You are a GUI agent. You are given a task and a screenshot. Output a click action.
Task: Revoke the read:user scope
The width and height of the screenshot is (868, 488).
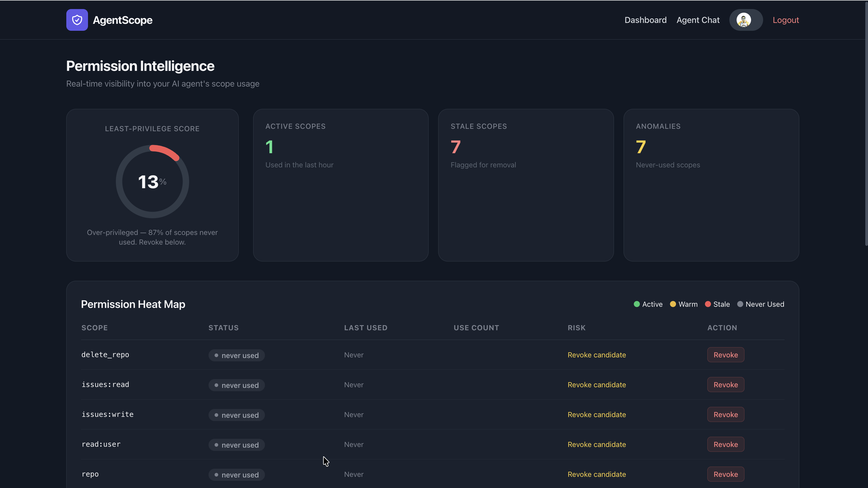[x=725, y=445]
